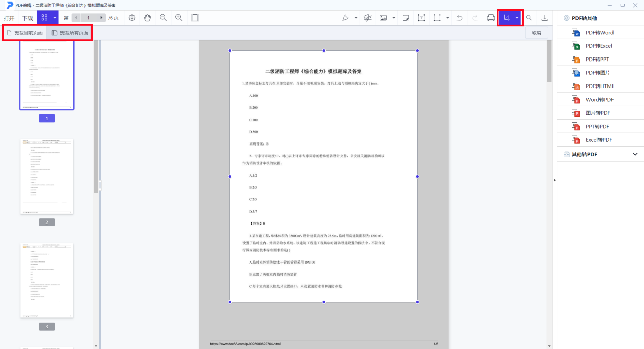
Task: Select page 2 thumbnail
Action: point(47,177)
